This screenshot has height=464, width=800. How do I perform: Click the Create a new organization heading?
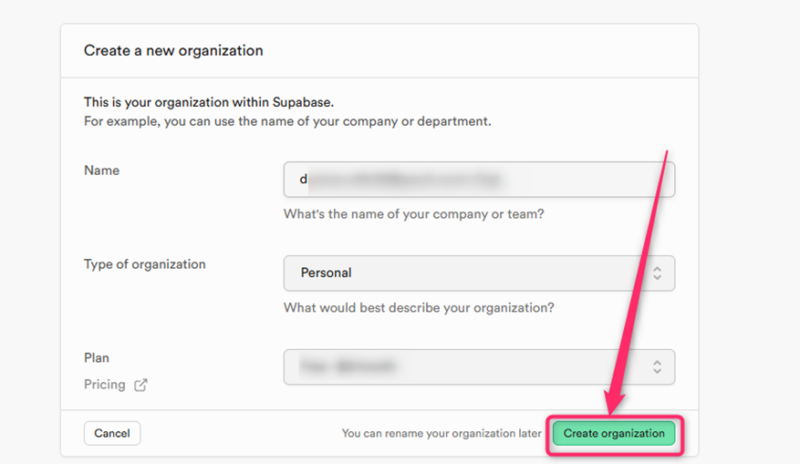click(x=173, y=51)
